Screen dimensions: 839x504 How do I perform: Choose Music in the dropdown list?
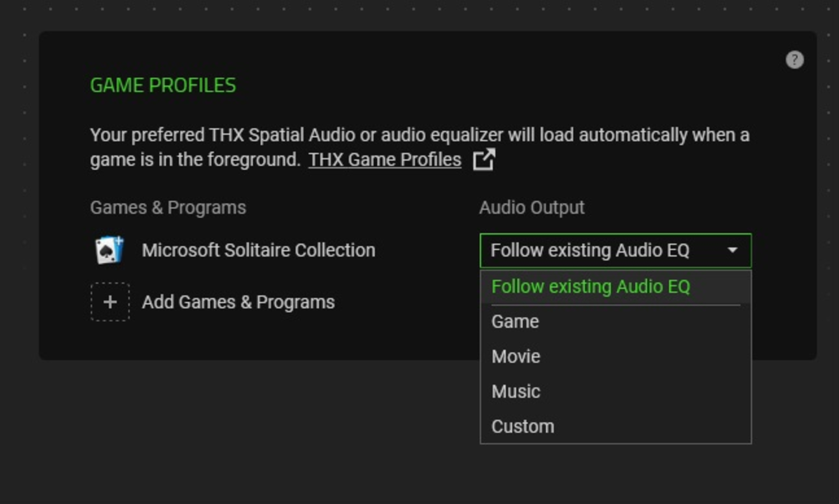516,391
